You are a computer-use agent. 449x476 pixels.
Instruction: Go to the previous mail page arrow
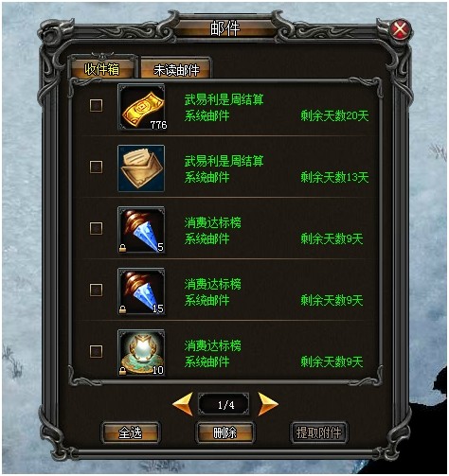183,403
